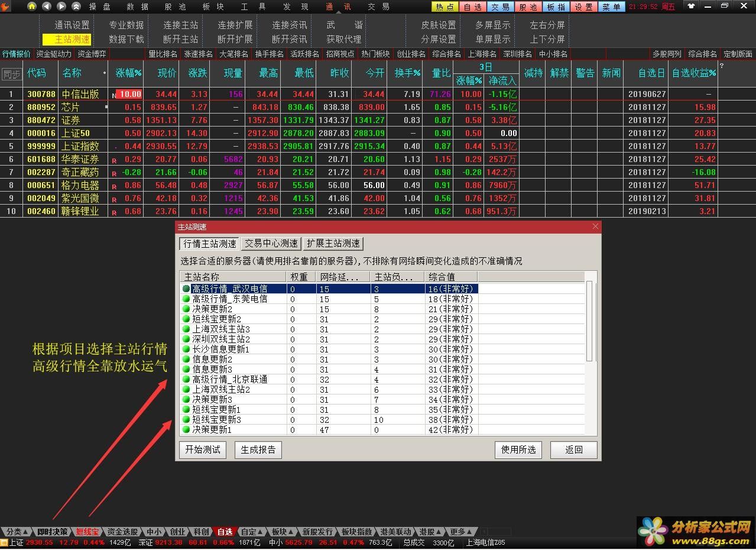Viewport: 756px width, 550px height.
Task: Expand the 自定▲ bottom tab
Action: pyautogui.click(x=252, y=532)
